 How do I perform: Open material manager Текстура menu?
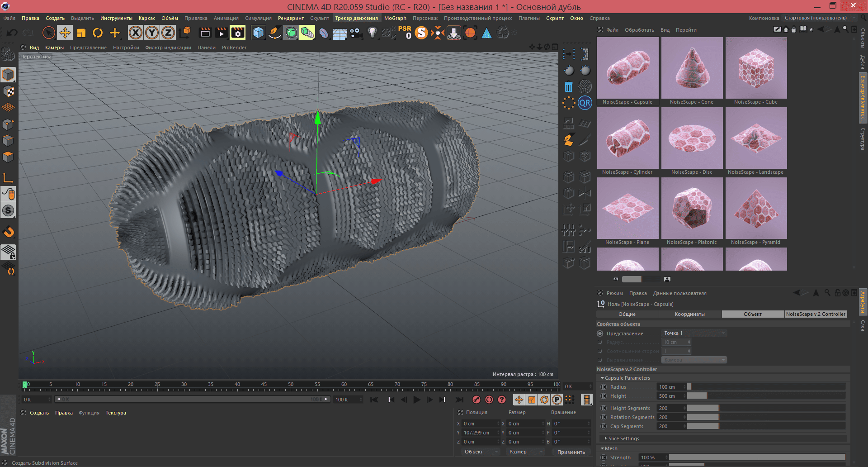[x=116, y=413]
